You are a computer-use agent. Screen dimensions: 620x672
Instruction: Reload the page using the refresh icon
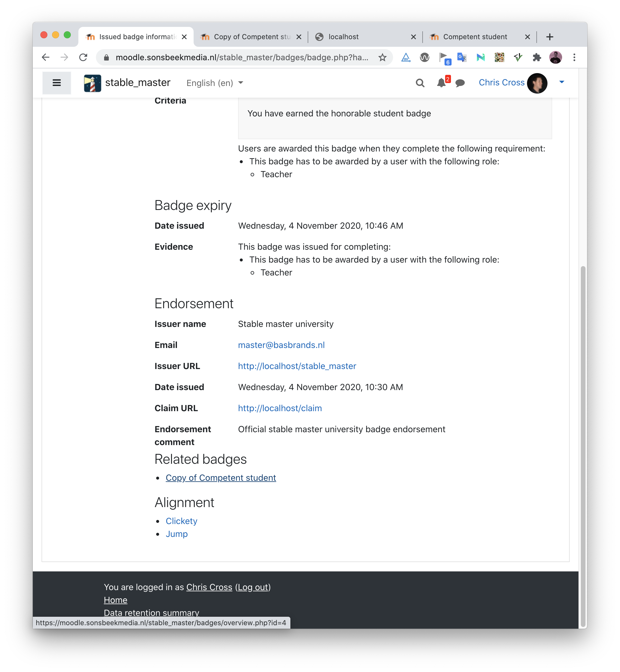click(83, 57)
